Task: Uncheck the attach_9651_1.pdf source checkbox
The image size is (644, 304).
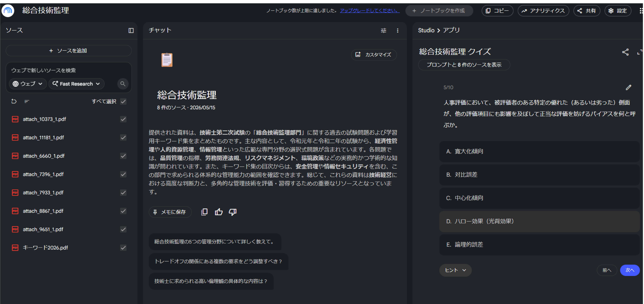Action: coord(123,229)
